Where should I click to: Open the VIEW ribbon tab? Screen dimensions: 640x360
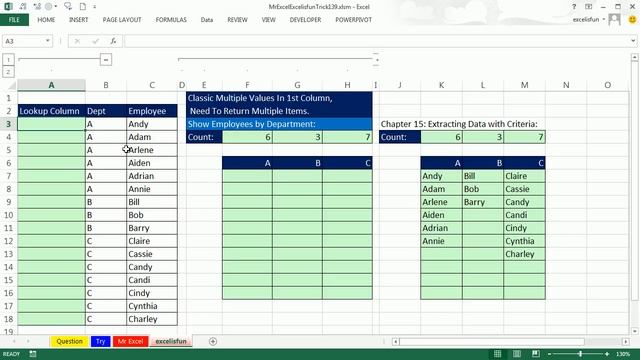click(x=268, y=20)
